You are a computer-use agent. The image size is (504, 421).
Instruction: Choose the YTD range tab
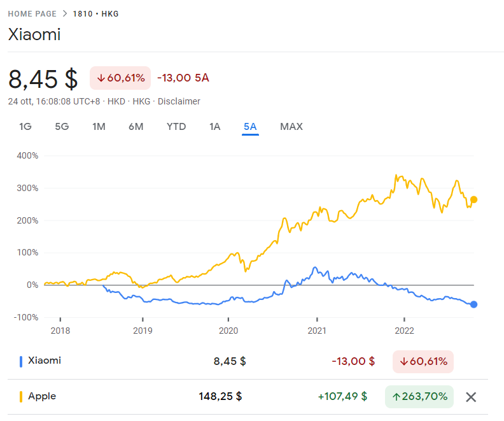(176, 126)
